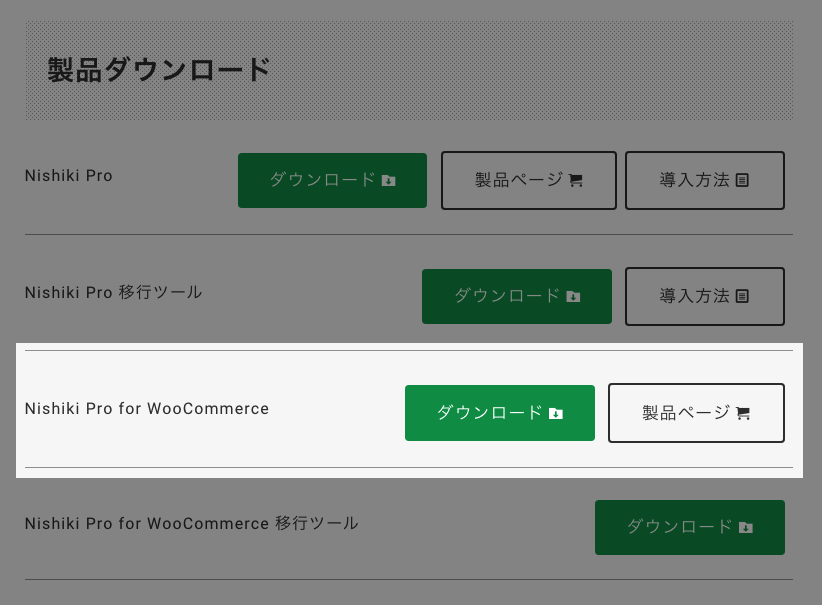
Task: Open the Nishiki Pro 製品ページ
Action: [528, 180]
